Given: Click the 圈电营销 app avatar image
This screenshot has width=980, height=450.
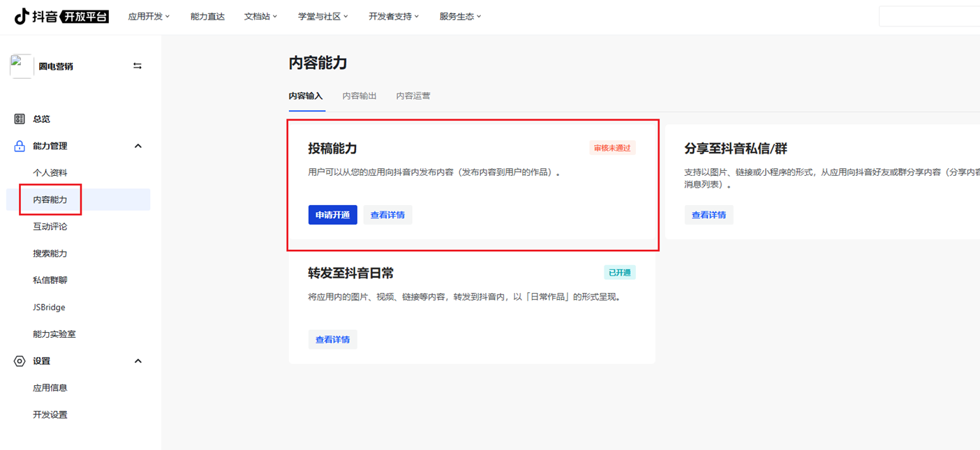Looking at the screenshot, I should click(21, 66).
